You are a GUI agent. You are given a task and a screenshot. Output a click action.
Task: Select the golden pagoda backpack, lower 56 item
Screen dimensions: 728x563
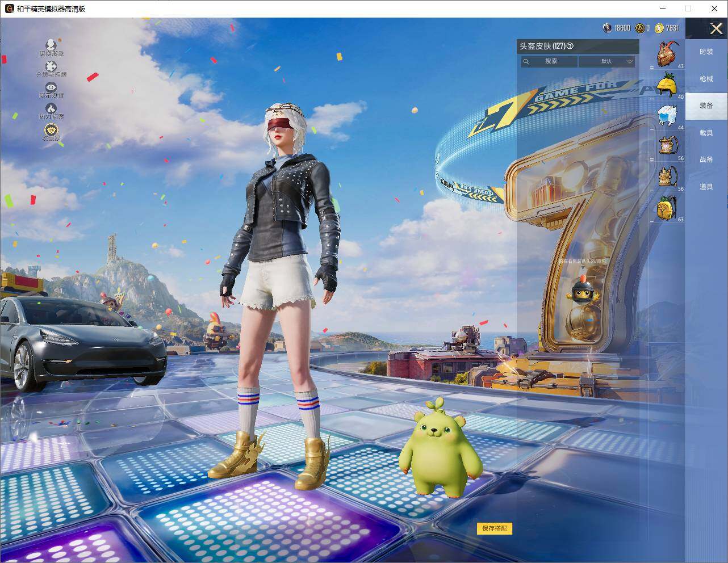[x=668, y=177]
